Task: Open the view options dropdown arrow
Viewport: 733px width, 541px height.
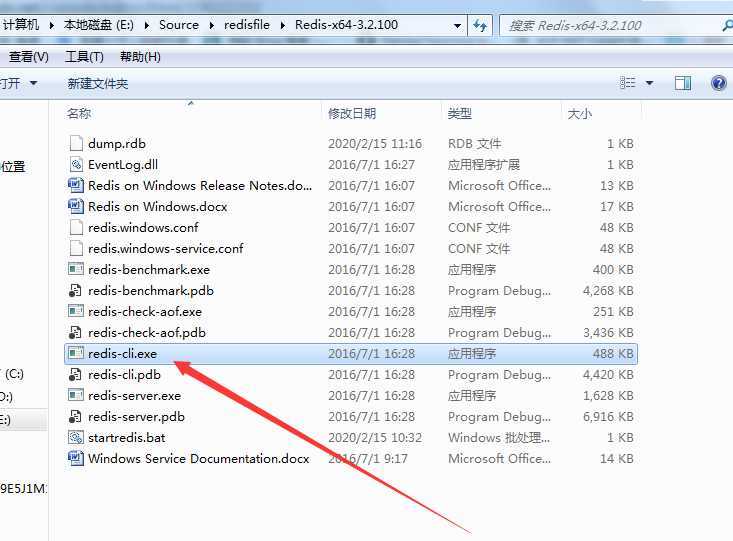Action: click(649, 84)
